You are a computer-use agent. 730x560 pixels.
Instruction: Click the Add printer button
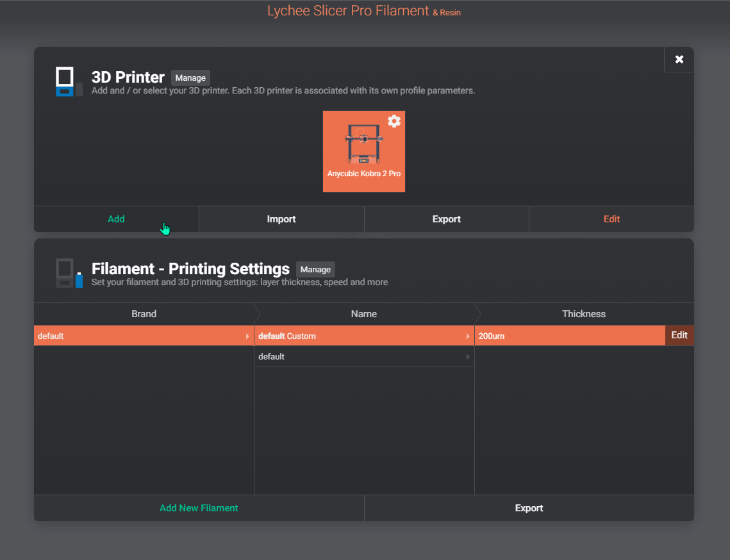(x=116, y=218)
